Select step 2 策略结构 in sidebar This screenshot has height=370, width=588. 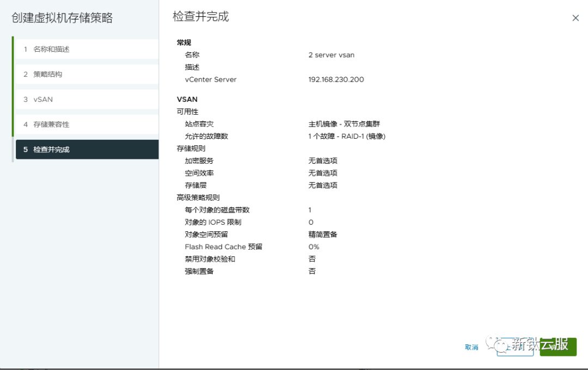tap(52, 74)
